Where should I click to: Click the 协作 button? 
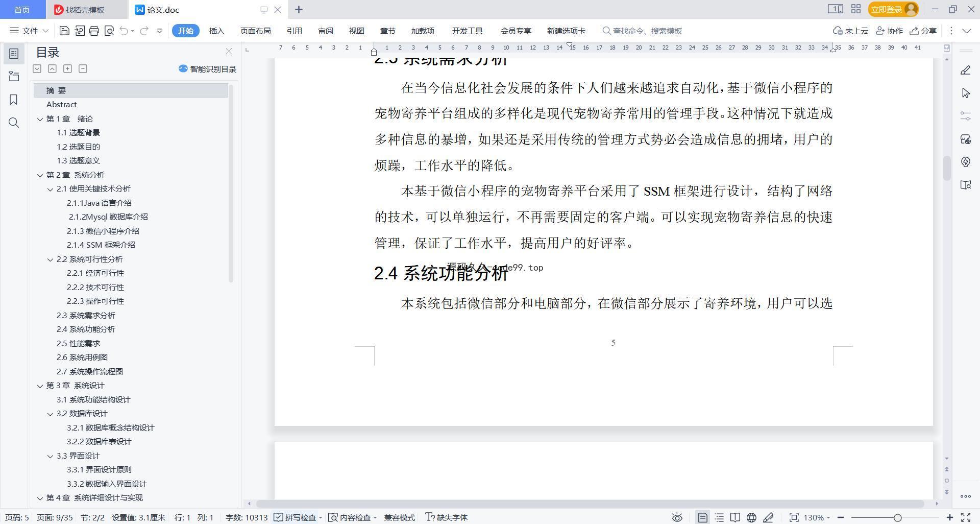(890, 31)
